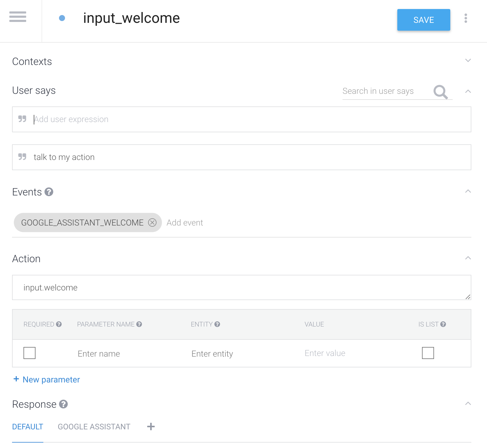
Task: Click the blue dot intent priority indicator
Action: tap(62, 18)
